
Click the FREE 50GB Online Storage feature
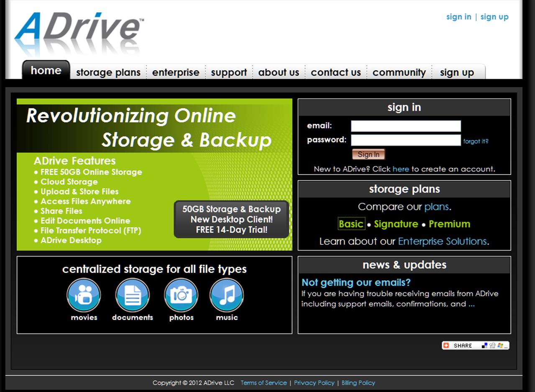(91, 172)
